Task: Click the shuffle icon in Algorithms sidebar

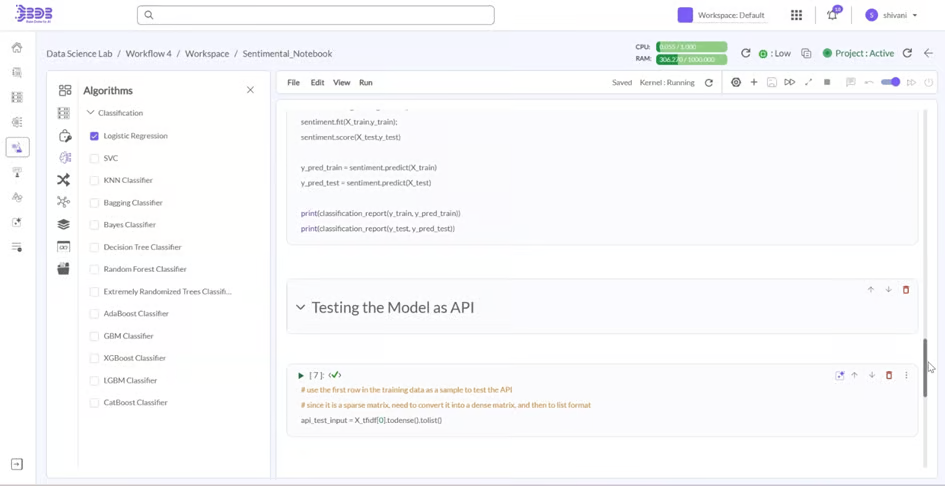Action: pyautogui.click(x=64, y=180)
